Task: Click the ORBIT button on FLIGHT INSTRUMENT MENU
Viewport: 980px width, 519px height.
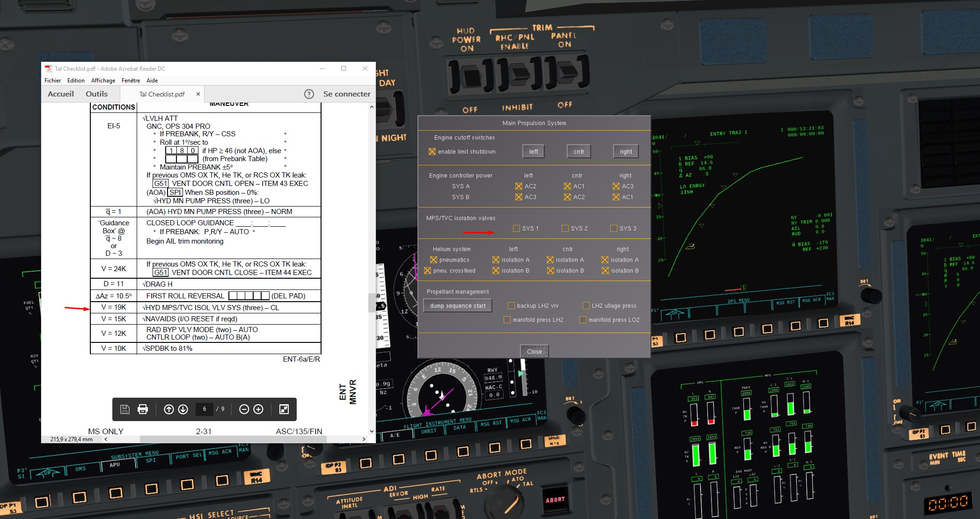Action: pyautogui.click(x=429, y=431)
